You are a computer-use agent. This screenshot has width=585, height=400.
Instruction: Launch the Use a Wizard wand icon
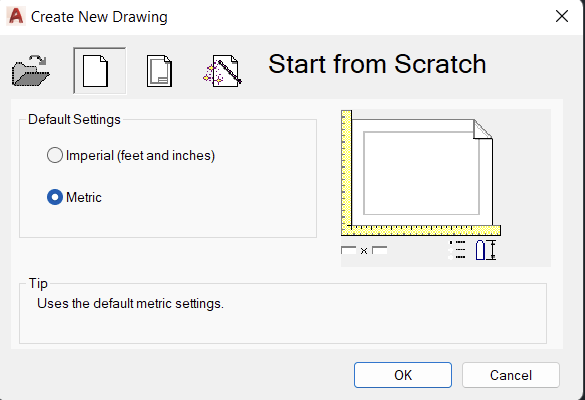(x=222, y=71)
